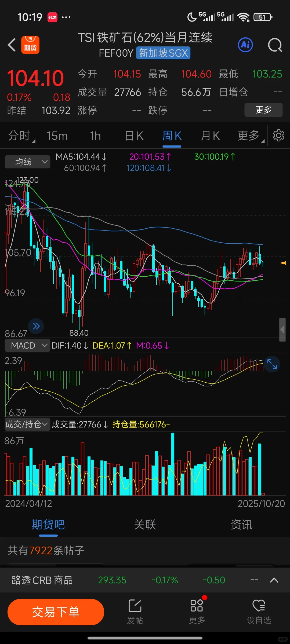This screenshot has width=290, height=644.
Task: Switch to 月K chart tab
Action: tap(210, 136)
